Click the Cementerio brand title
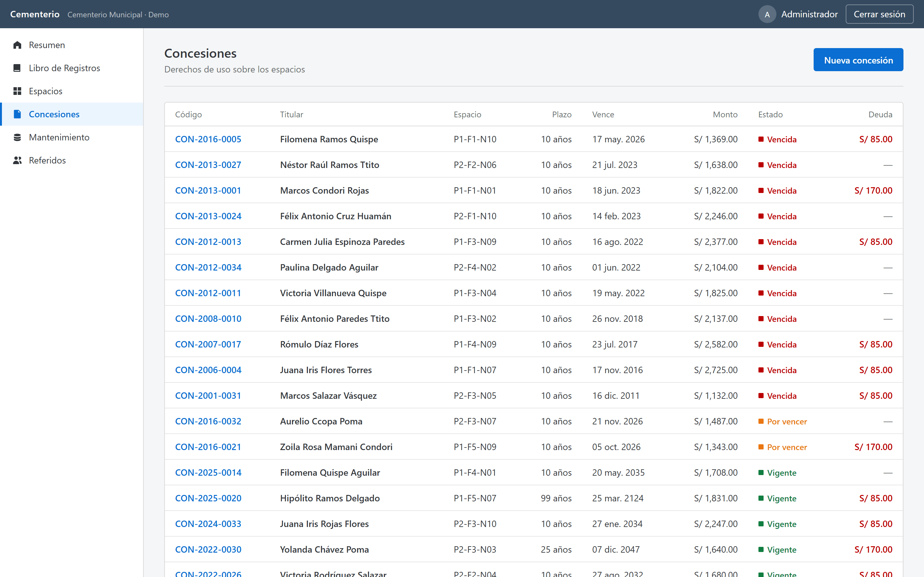924x577 pixels. [x=35, y=14]
